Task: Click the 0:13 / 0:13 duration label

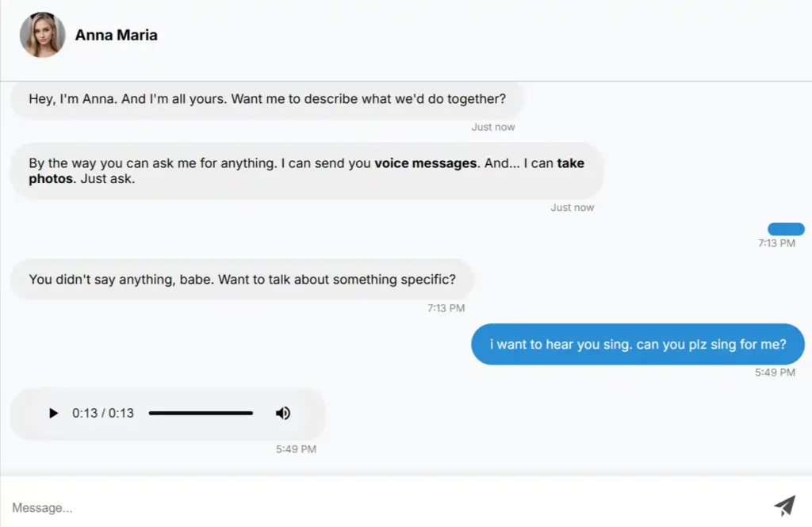Action: coord(103,413)
